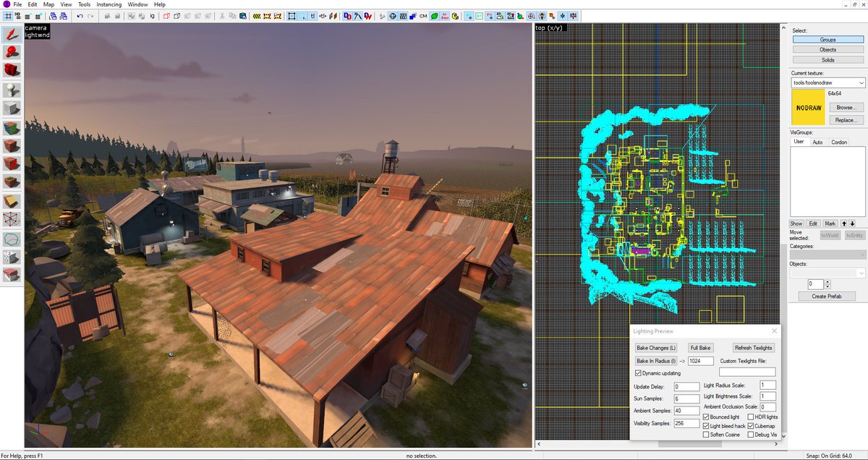The width and height of the screenshot is (868, 460).
Task: Select the Overlay tool
Action: coord(12,182)
